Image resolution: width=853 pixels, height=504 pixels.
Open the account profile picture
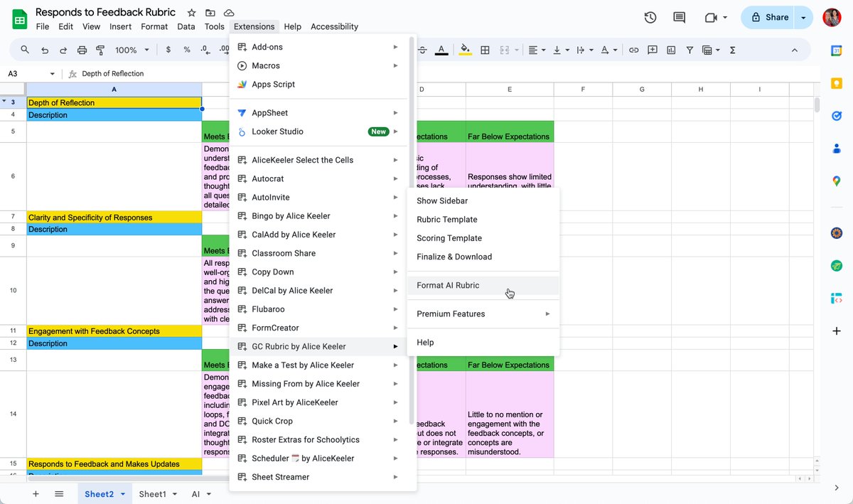pos(832,18)
